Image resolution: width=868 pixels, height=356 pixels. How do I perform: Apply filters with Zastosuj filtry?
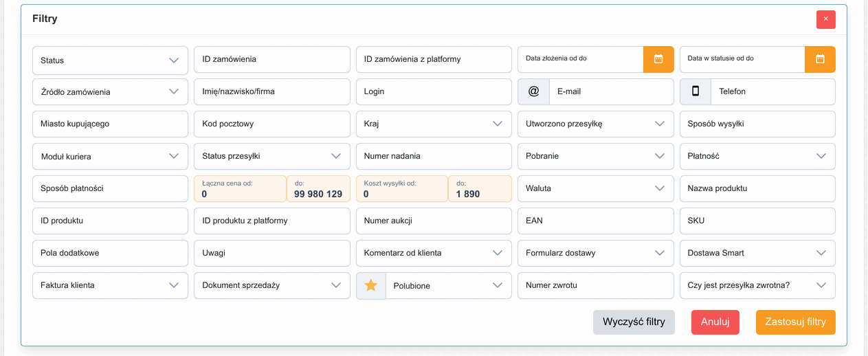coord(795,322)
